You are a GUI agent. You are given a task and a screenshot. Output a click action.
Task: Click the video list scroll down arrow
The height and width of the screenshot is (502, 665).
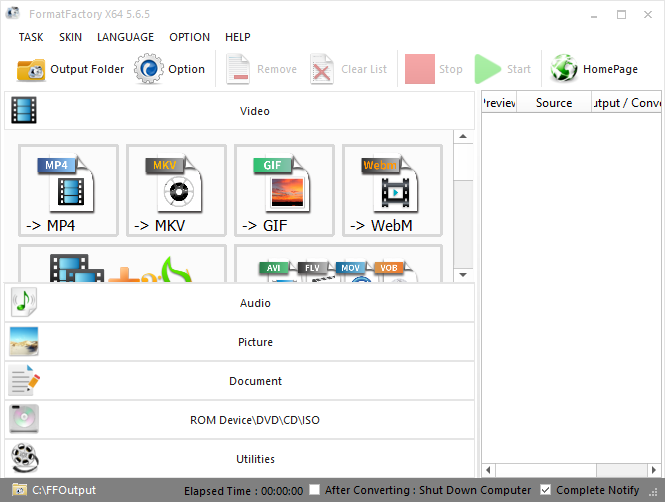pyautogui.click(x=463, y=275)
